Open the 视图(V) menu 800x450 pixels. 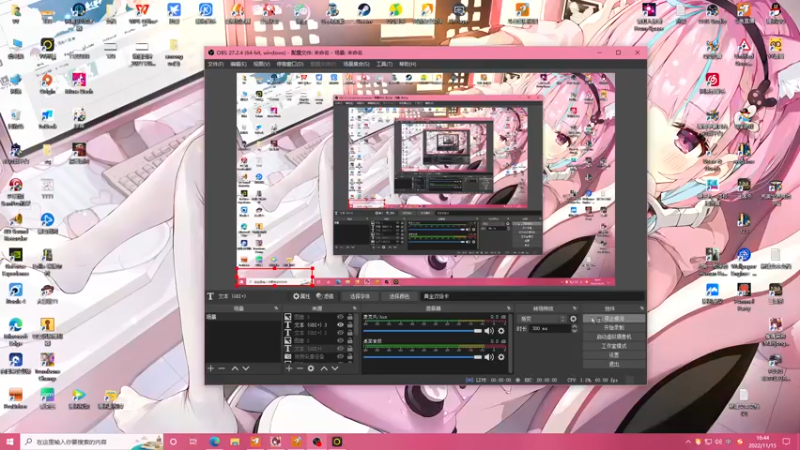click(x=261, y=64)
